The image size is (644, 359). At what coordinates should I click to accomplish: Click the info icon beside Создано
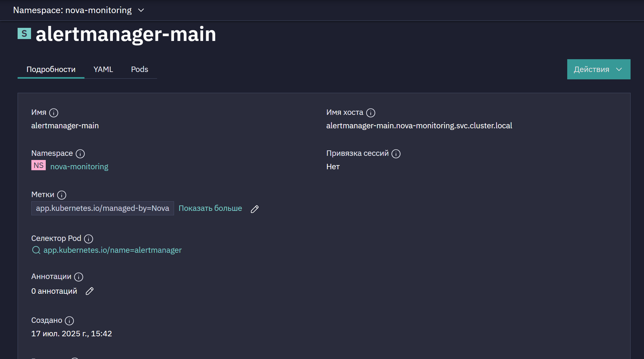tap(69, 321)
